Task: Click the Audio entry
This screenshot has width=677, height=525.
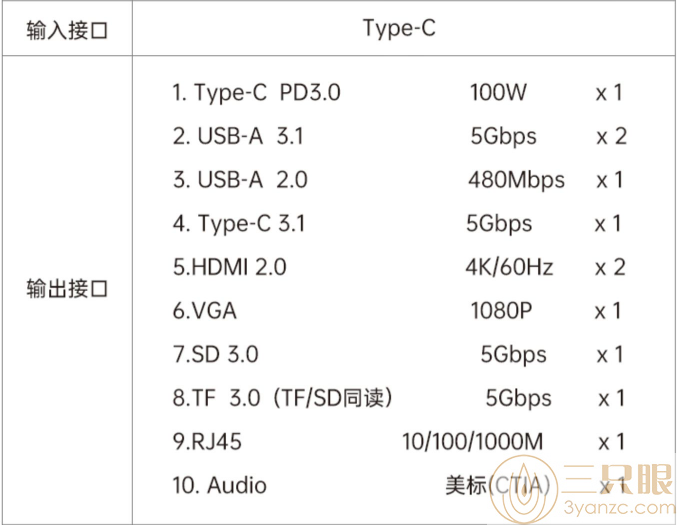Action: (x=219, y=485)
